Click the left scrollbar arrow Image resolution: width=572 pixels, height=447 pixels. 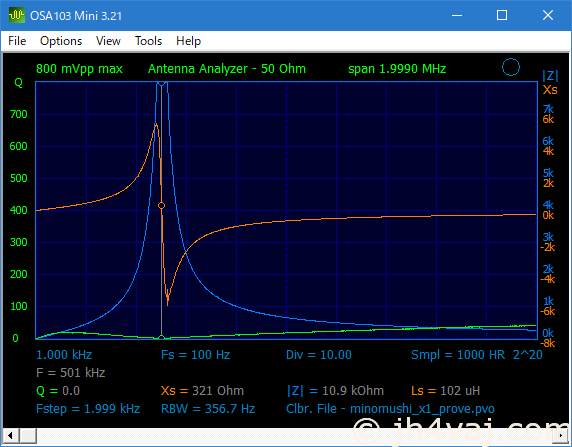tap(10, 436)
